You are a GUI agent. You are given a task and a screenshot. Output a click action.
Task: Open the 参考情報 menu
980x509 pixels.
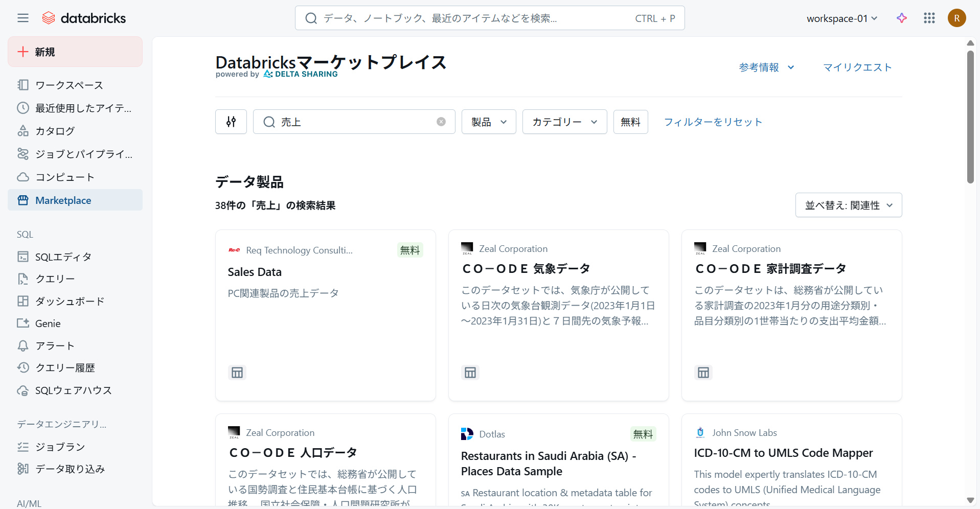[766, 67]
